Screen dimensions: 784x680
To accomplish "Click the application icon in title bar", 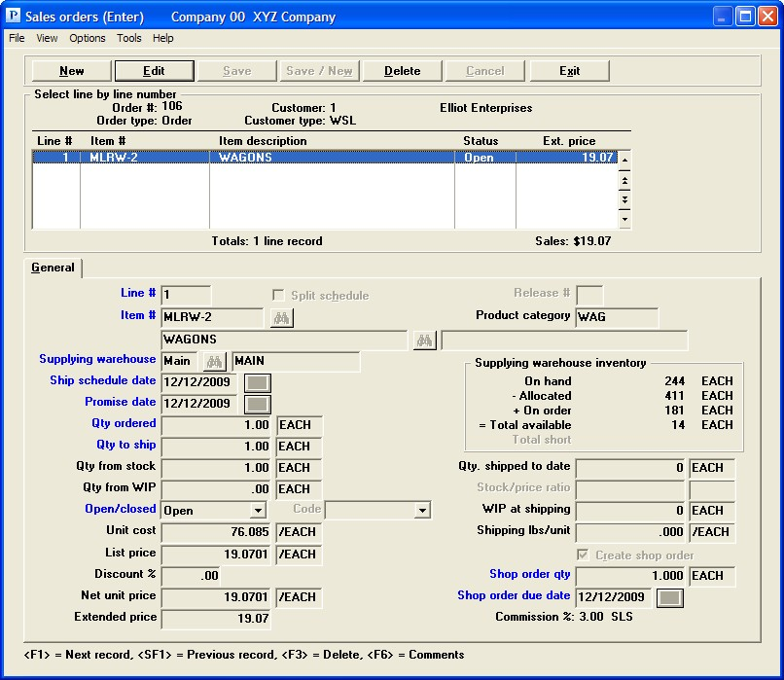I will pos(13,17).
